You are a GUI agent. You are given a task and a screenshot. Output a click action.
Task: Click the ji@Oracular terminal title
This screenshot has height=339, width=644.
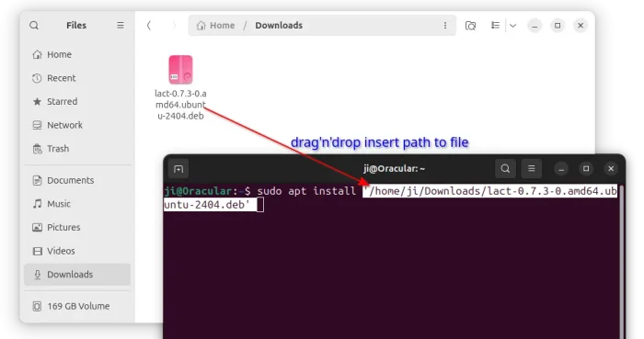(394, 168)
